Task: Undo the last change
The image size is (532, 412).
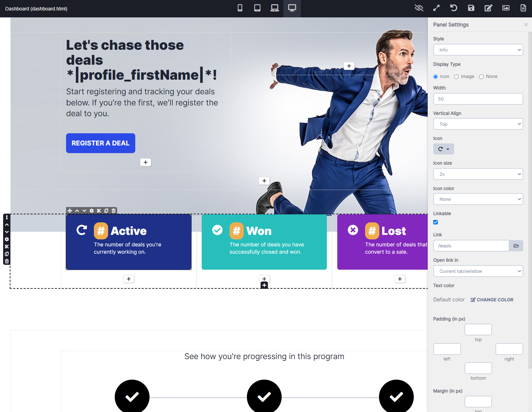Action: [453, 8]
